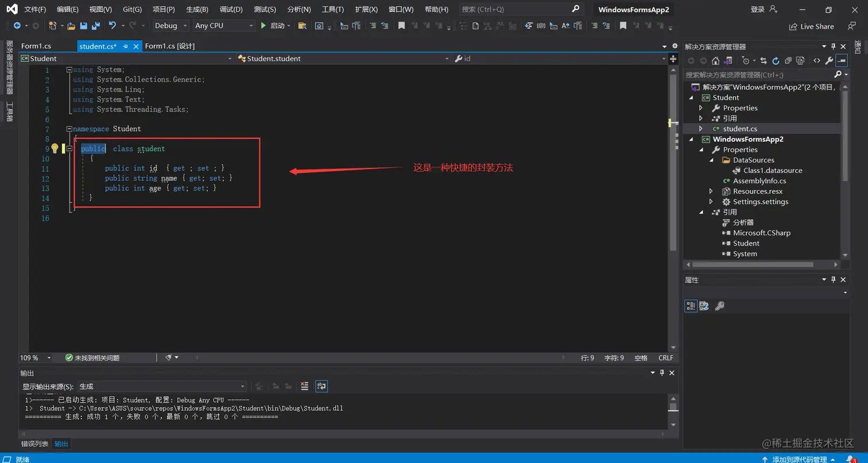Click the Open File folder icon

(x=71, y=25)
